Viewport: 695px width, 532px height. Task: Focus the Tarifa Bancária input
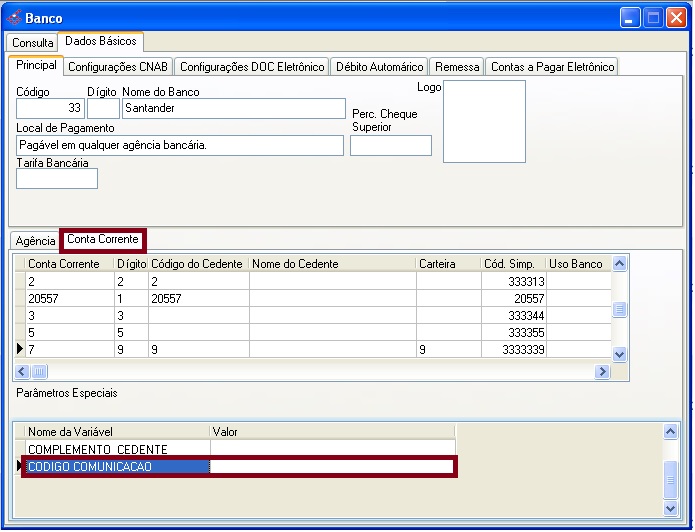(x=57, y=179)
